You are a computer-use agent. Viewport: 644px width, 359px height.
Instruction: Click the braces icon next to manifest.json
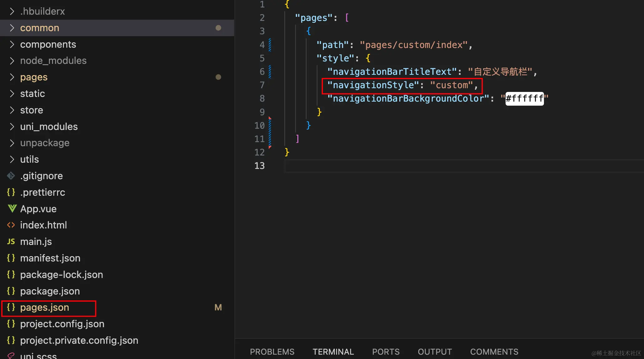11,258
